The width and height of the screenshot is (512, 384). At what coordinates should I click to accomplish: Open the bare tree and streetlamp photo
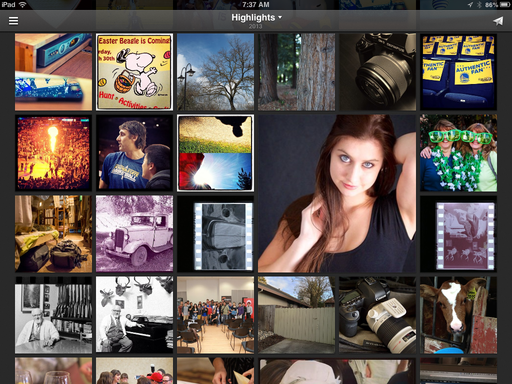[215, 72]
